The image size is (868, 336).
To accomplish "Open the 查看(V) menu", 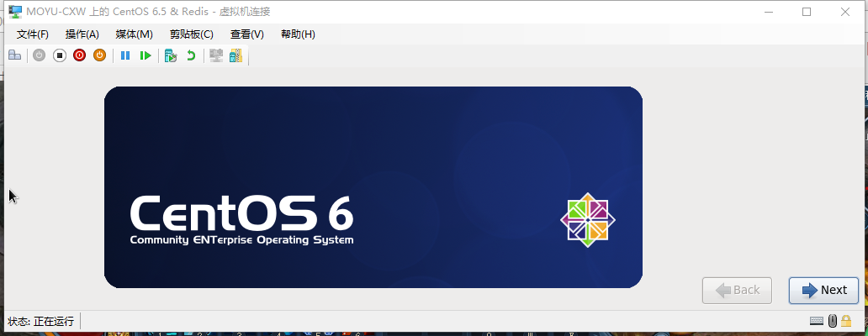I will point(247,34).
